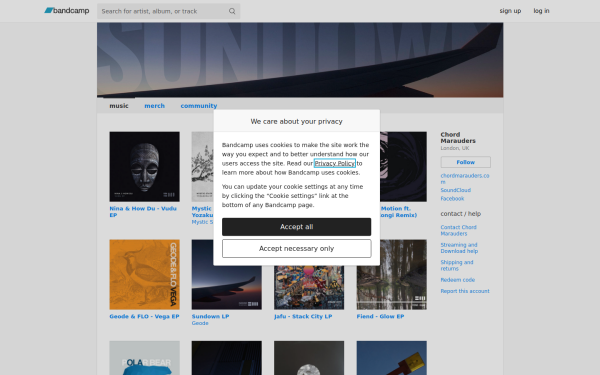Screen dimensions: 600x375
Task: Open the SoundCloud link
Action: [455, 190]
